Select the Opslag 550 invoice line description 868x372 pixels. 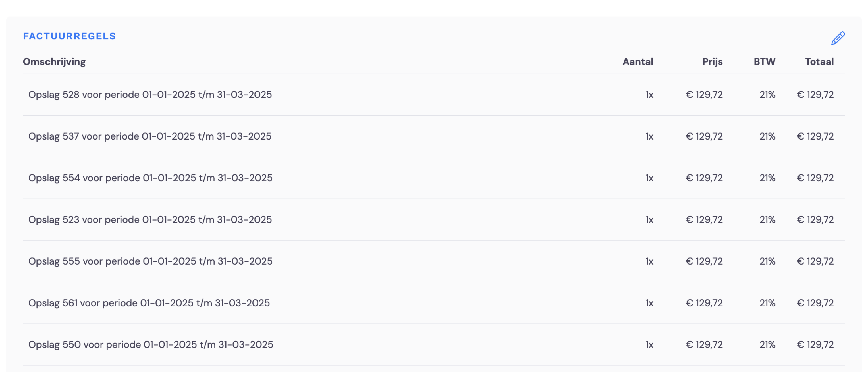coord(151,345)
